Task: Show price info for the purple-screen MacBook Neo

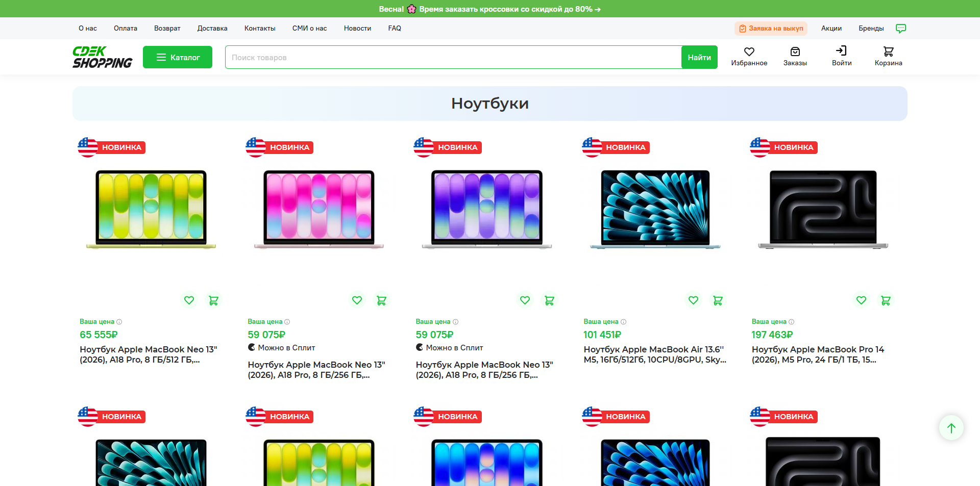Action: coord(455,322)
